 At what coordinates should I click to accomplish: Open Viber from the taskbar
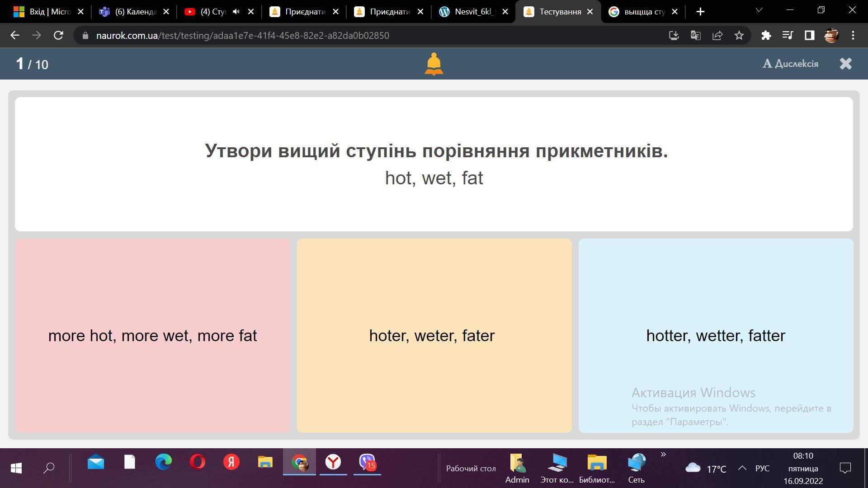pyautogui.click(x=367, y=462)
